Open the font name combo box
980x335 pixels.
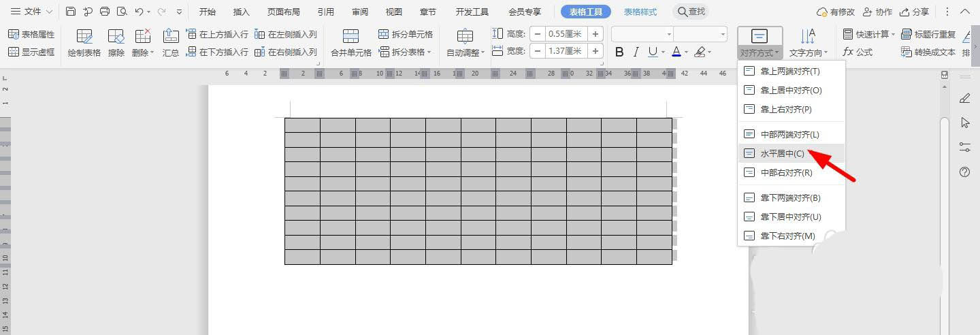pos(642,34)
